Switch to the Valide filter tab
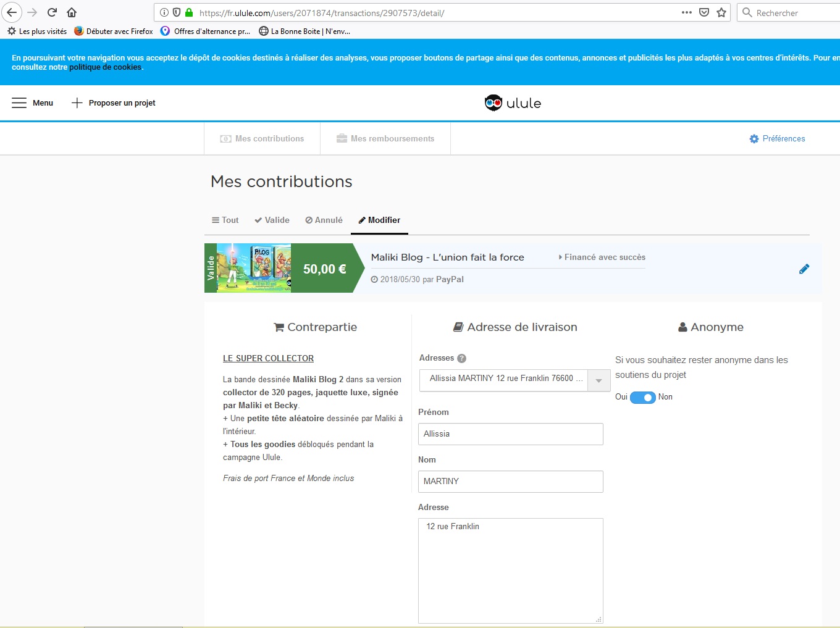Image resolution: width=840 pixels, height=628 pixels. pyautogui.click(x=272, y=220)
